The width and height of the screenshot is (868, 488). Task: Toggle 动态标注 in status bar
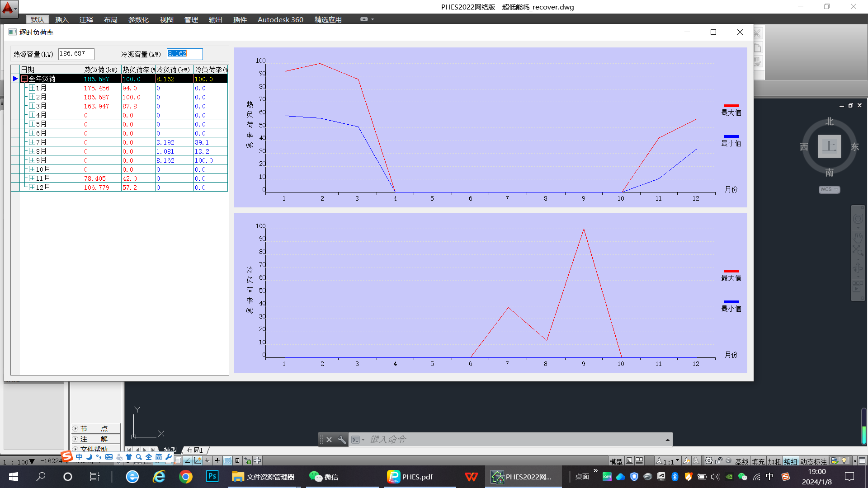(813, 461)
